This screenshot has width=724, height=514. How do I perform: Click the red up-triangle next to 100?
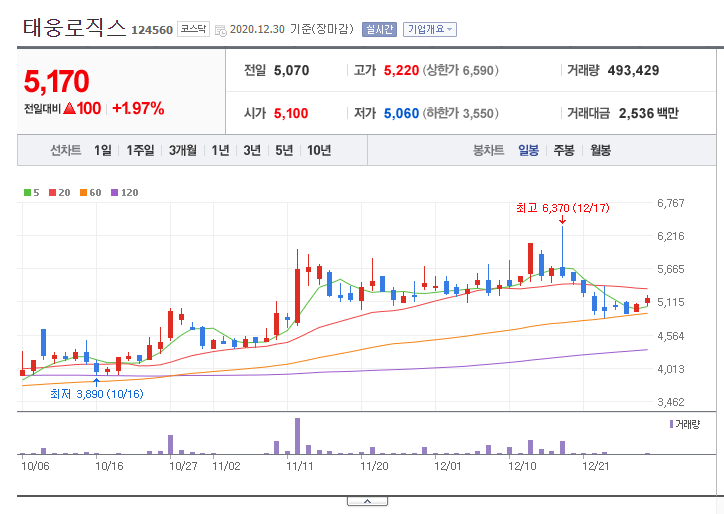[x=69, y=109]
